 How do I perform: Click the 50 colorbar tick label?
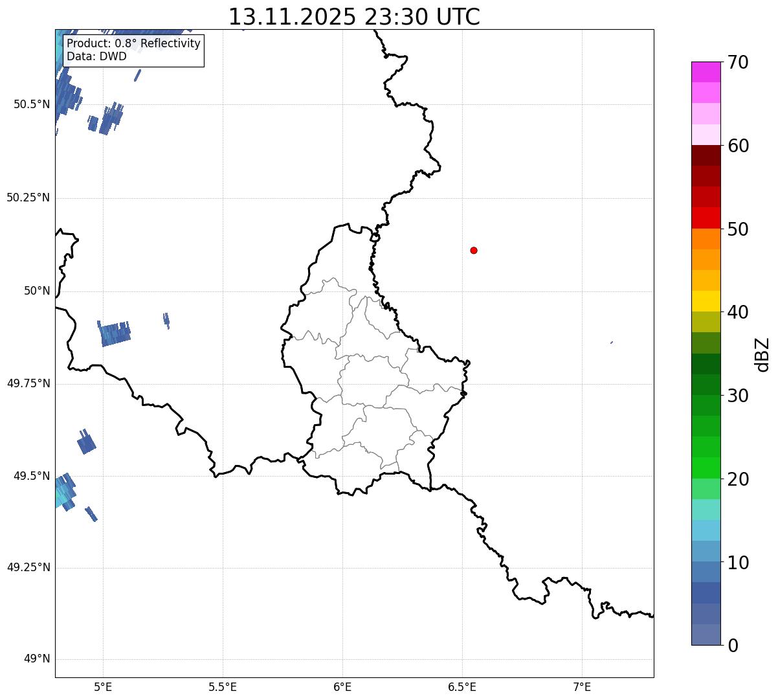[739, 230]
